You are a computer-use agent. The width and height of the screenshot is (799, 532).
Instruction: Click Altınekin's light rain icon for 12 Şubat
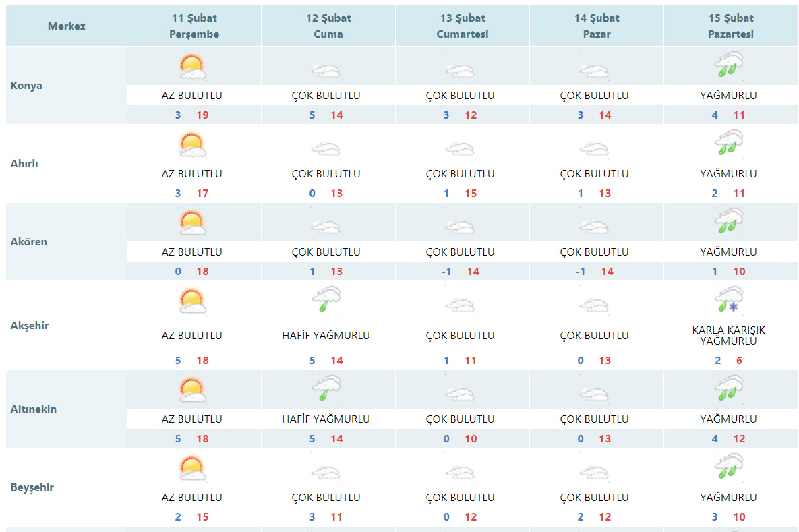[326, 387]
